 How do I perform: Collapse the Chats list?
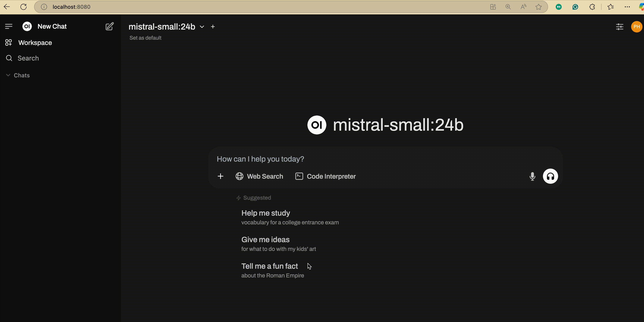(18, 75)
